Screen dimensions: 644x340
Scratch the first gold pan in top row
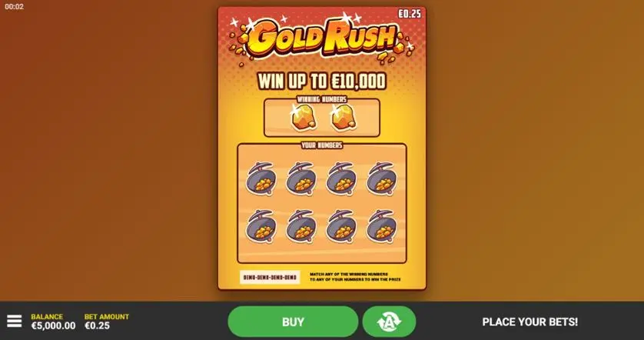coord(261,178)
